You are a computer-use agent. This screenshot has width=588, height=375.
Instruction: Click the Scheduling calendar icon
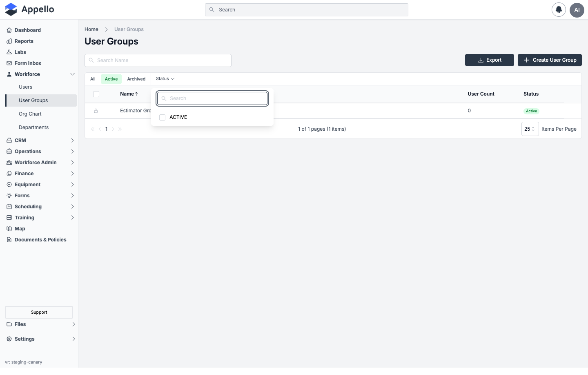tap(9, 207)
